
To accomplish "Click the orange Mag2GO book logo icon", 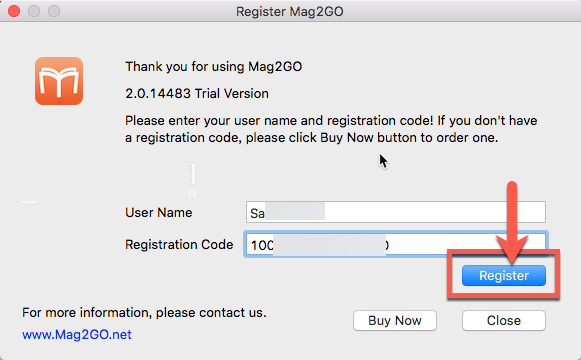I will [59, 81].
